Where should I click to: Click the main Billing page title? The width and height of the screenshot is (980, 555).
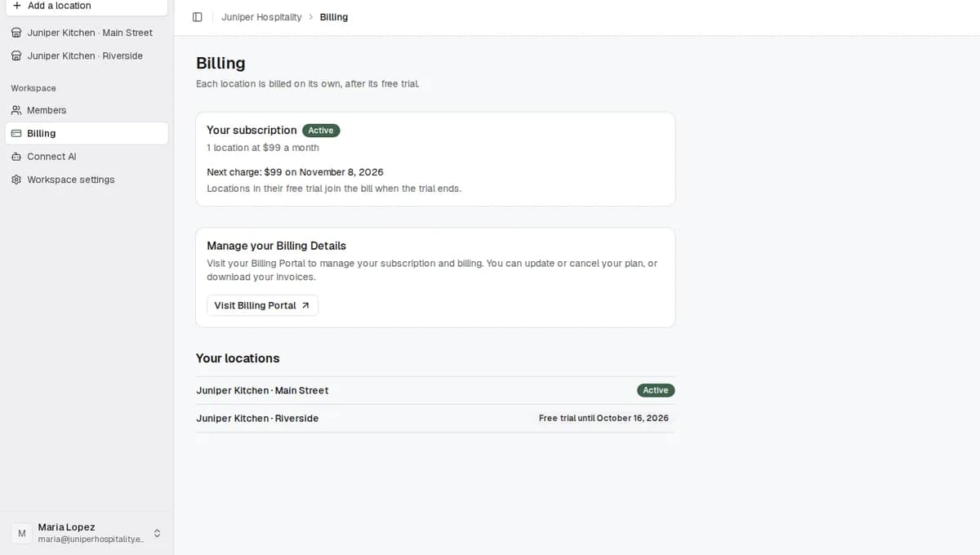220,63
